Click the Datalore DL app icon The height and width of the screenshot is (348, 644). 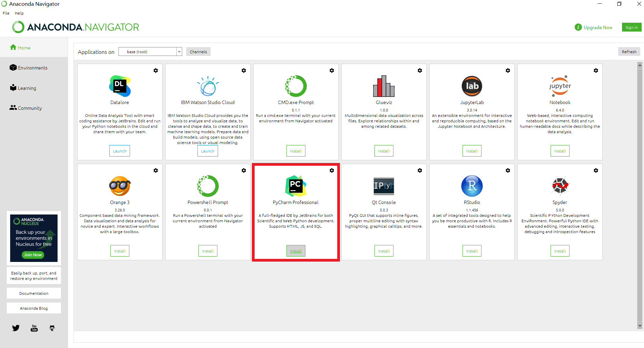120,86
